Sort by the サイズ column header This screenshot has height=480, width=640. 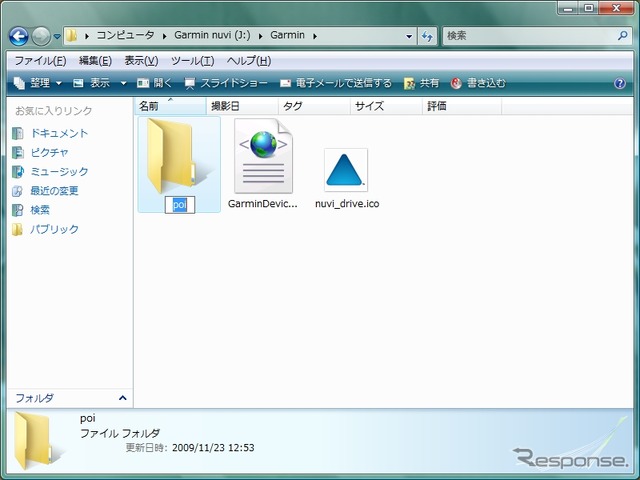click(x=386, y=106)
